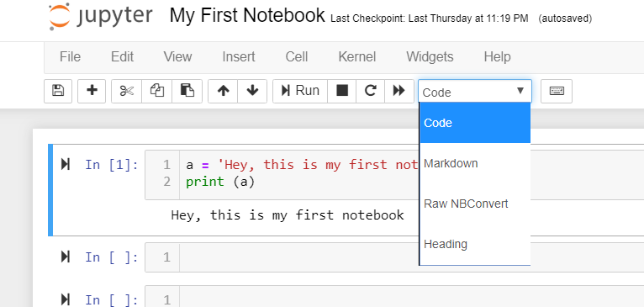The width and height of the screenshot is (644, 307).
Task: Open the Widgets menu
Action: (430, 56)
